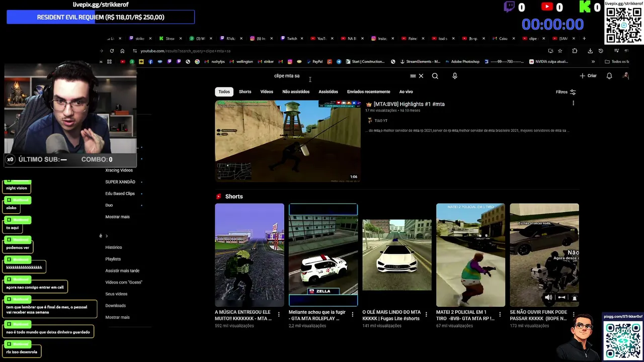Select the Vídeos filter chip
The image size is (644, 362).
coord(267,92)
